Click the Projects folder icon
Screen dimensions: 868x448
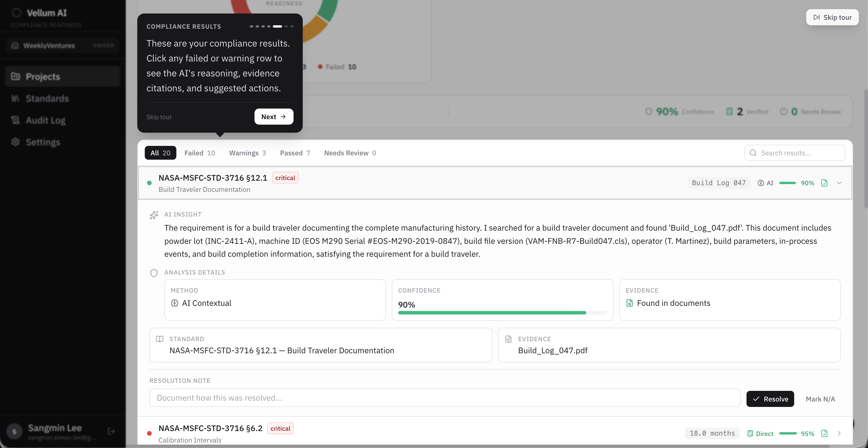pyautogui.click(x=16, y=76)
